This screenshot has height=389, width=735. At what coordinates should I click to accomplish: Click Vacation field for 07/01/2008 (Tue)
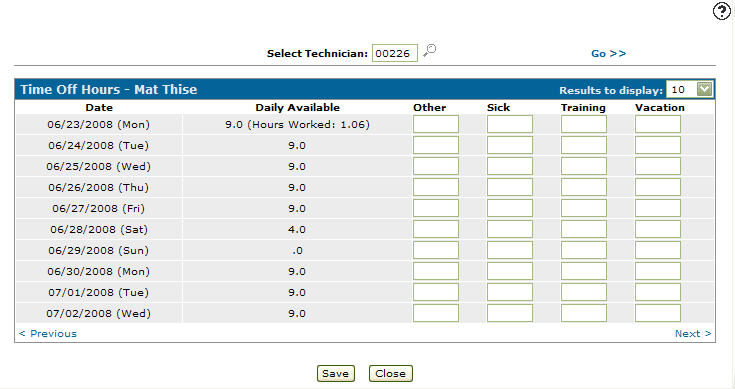coord(658,292)
